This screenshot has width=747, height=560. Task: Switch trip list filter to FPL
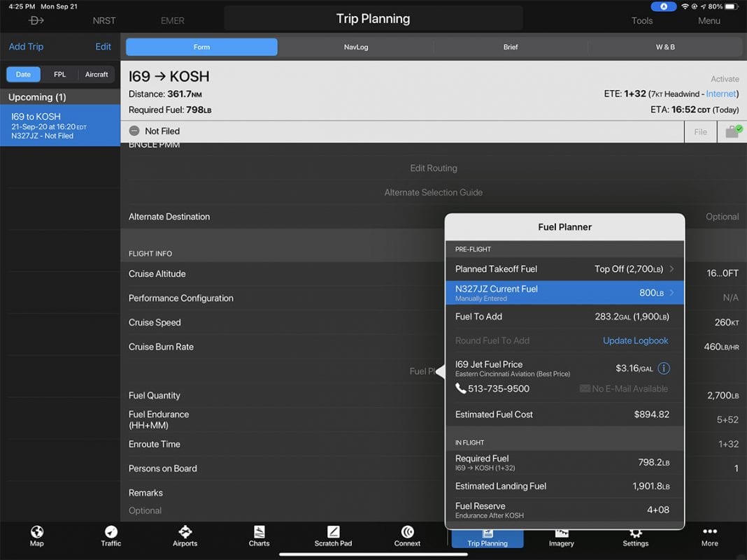[59, 73]
